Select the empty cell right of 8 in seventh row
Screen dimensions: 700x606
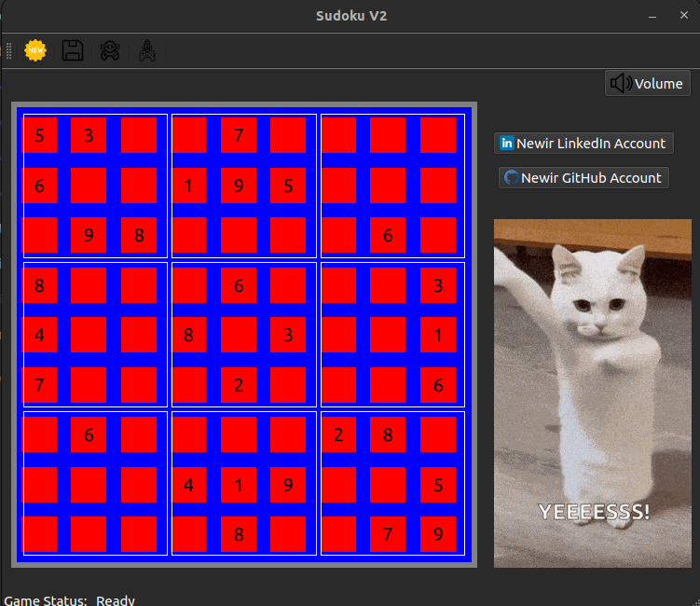pos(438,434)
